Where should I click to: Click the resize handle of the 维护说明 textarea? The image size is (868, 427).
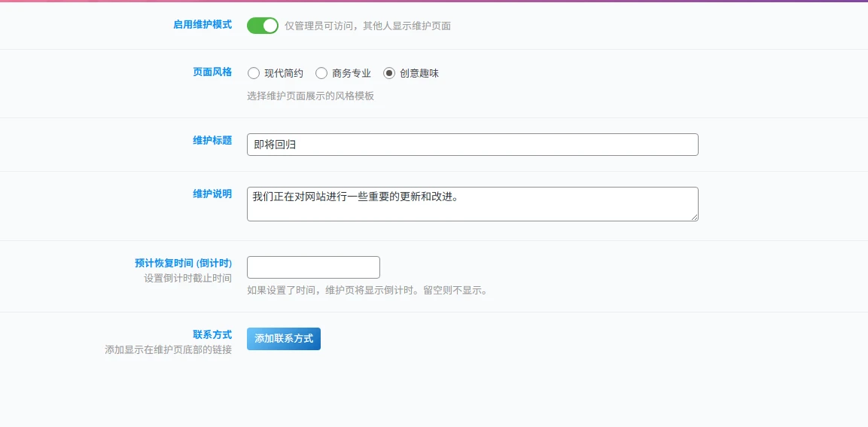694,217
